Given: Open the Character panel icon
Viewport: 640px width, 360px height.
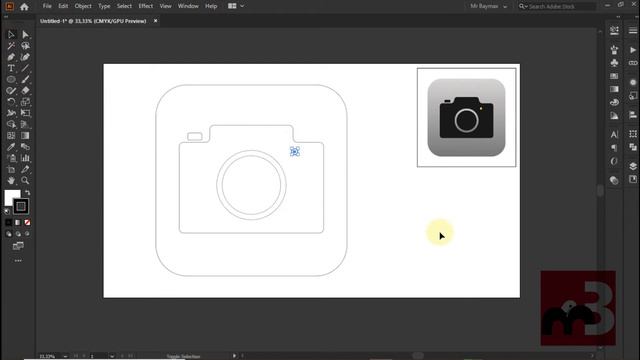Looking at the screenshot, I should [x=614, y=134].
